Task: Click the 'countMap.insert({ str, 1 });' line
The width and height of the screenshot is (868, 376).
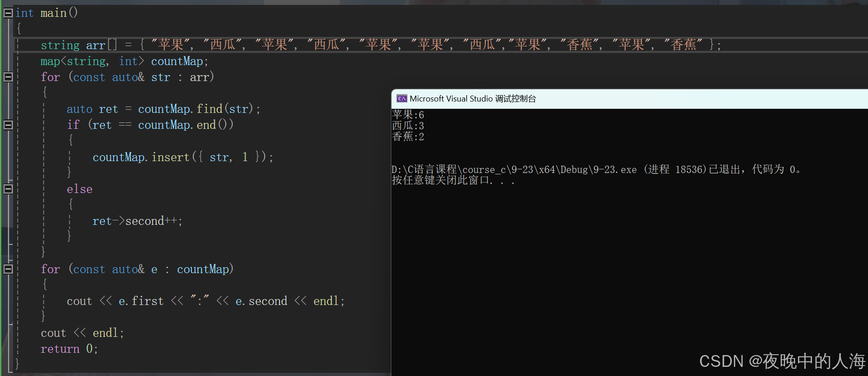Action: coord(183,157)
